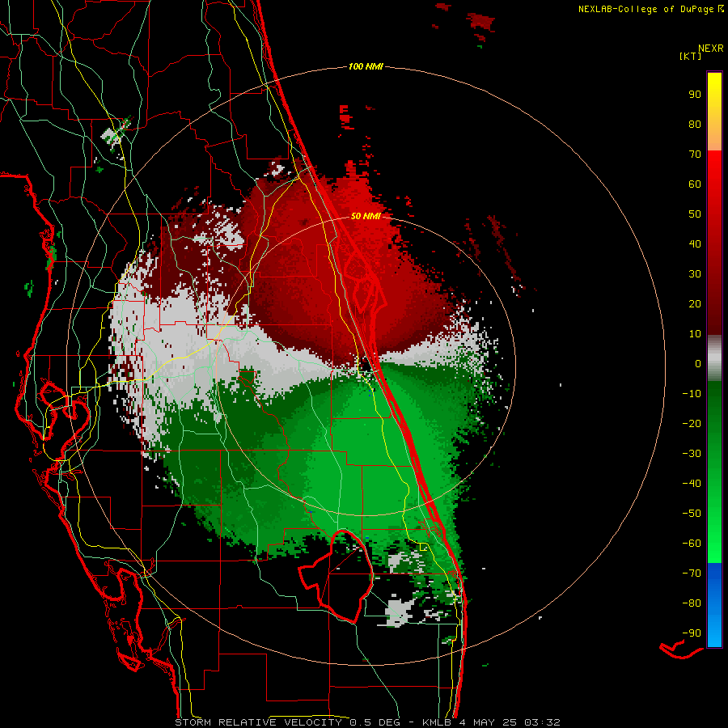Click the 90 value on the velocity scale
The image size is (728, 728).
tap(695, 95)
